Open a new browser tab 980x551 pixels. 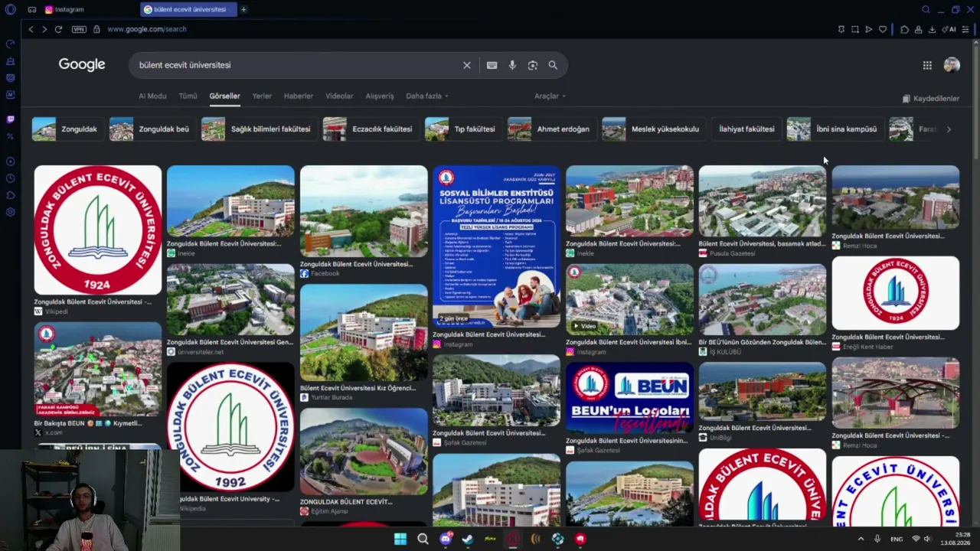[243, 9]
